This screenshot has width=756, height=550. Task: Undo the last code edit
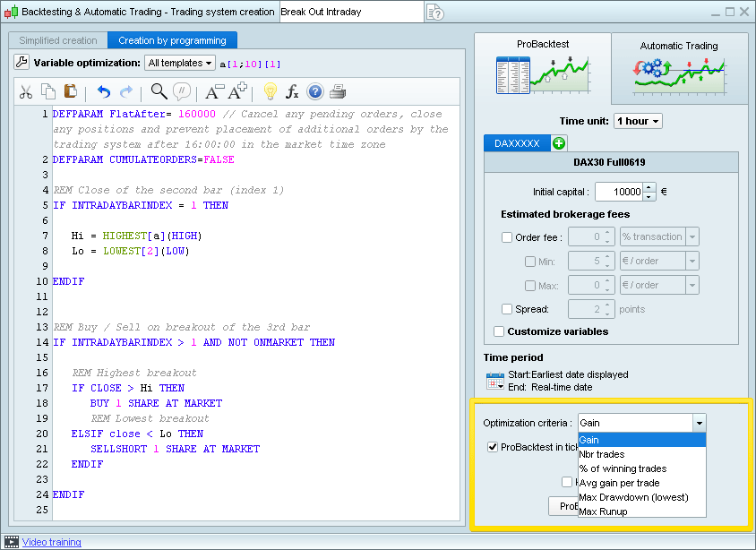pyautogui.click(x=105, y=92)
